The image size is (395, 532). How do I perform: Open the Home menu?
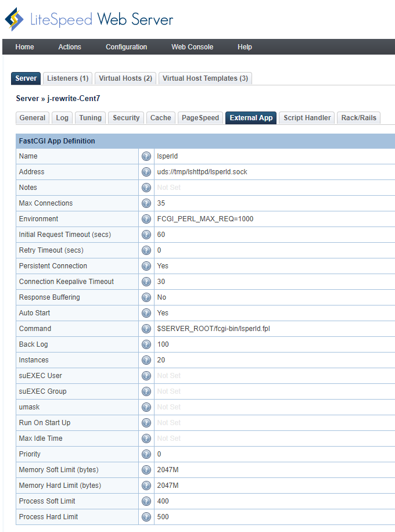click(24, 47)
